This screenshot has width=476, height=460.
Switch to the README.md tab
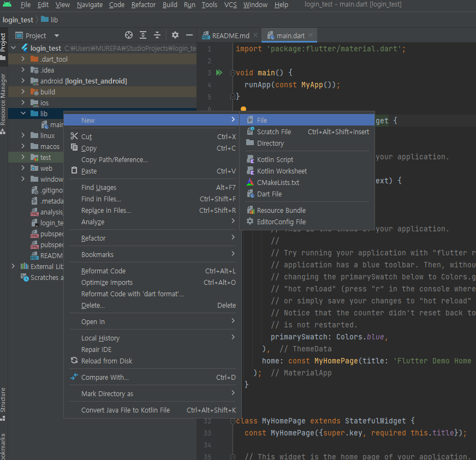tap(230, 35)
